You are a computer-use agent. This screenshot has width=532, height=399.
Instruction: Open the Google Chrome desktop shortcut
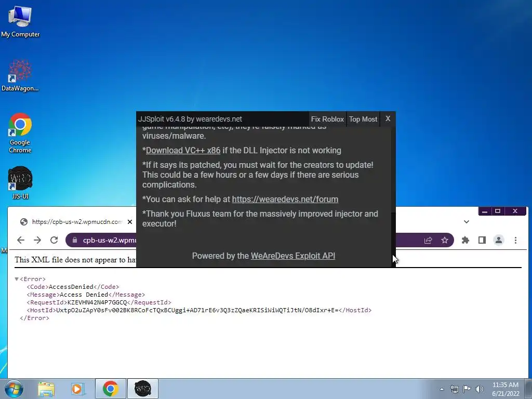[20, 132]
